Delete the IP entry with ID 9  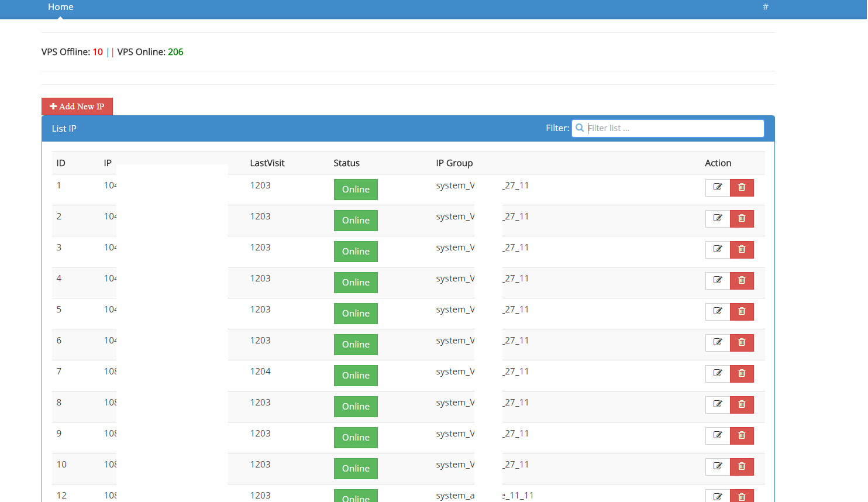[x=742, y=436]
